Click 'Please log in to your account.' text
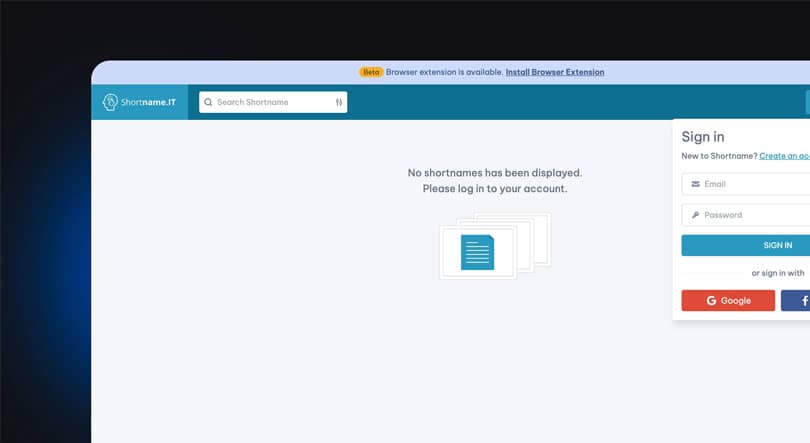Image resolution: width=810 pixels, height=443 pixels. pos(495,189)
